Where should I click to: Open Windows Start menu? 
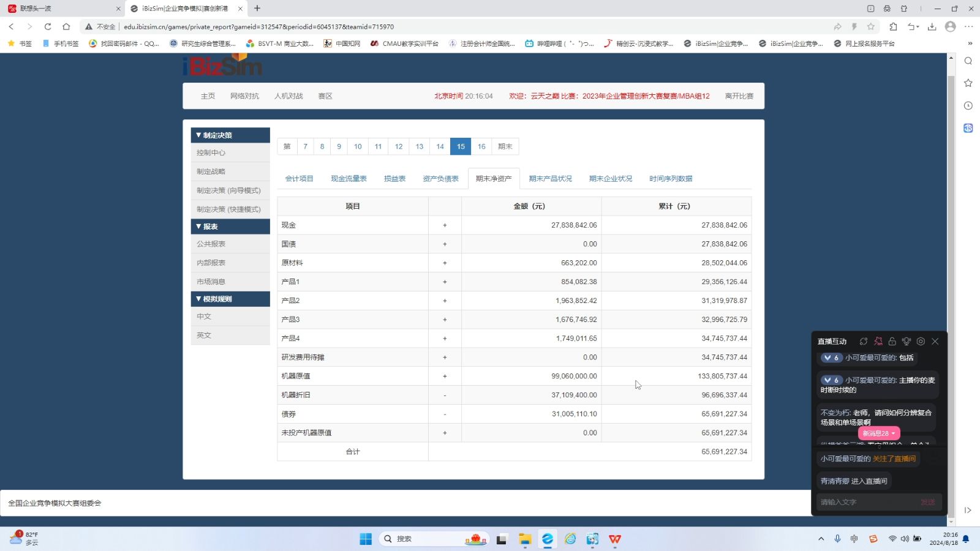pos(366,539)
